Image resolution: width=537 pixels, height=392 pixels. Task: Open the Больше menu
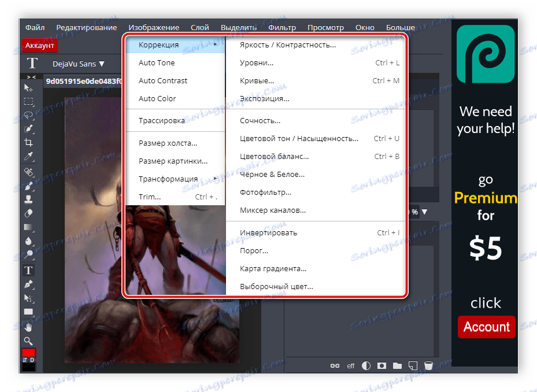(401, 27)
